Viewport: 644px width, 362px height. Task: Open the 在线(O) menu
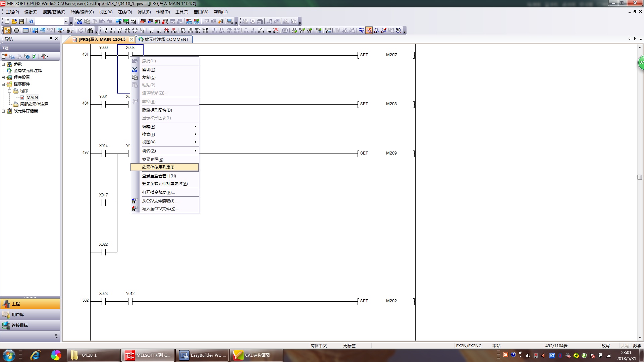125,12
